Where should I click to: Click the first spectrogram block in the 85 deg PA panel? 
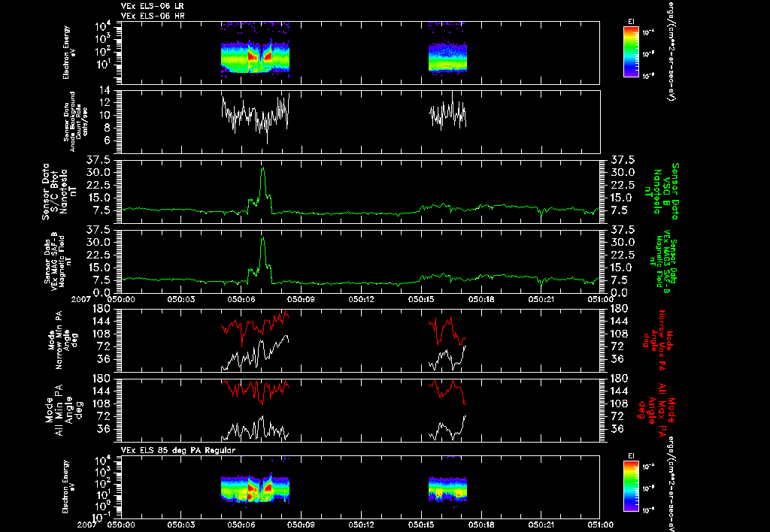(x=256, y=489)
